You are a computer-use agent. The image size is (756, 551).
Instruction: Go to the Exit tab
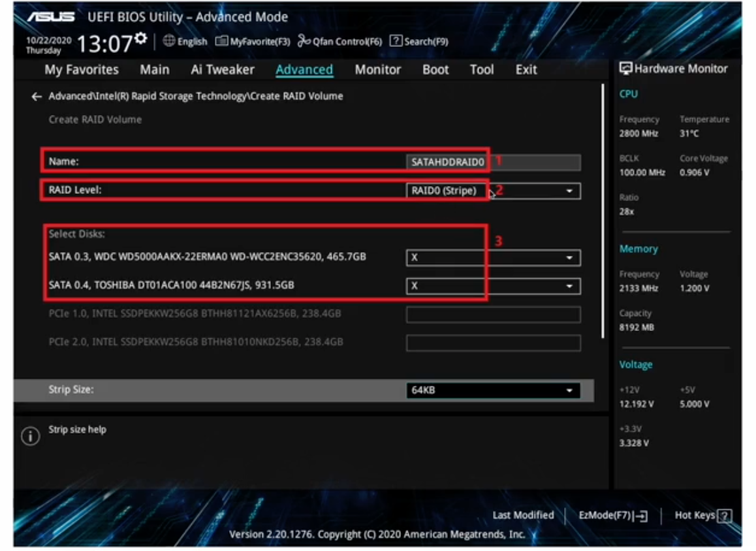[526, 70]
